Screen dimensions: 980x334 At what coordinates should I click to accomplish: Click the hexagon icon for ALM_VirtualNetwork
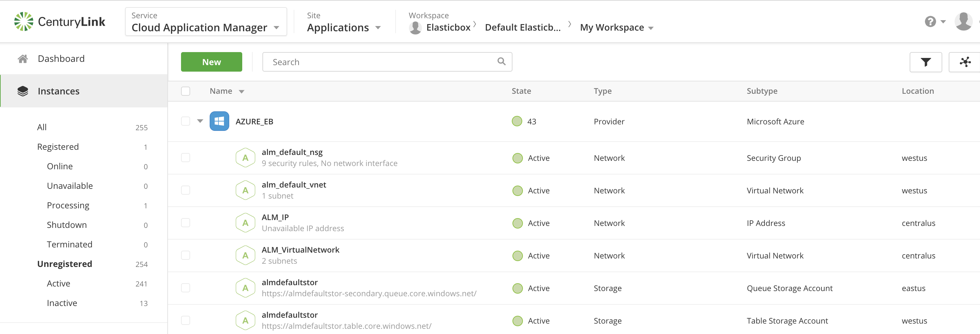point(245,256)
